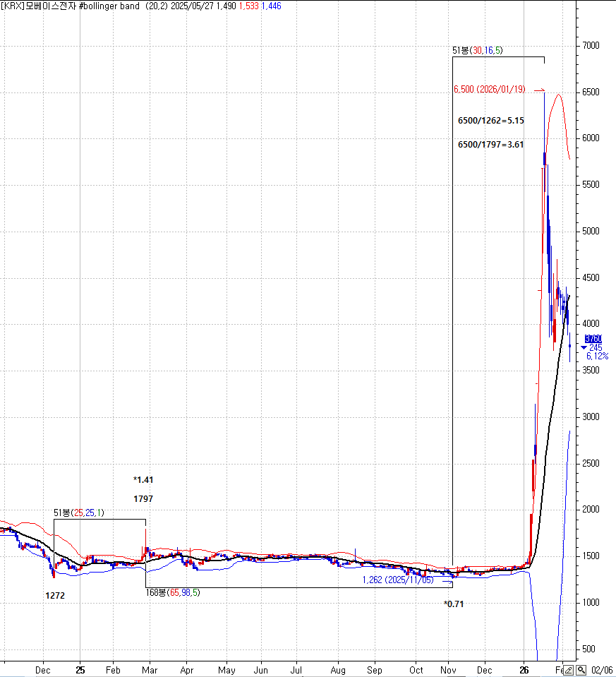Click the red arrow at the 6,500 peak

pyautogui.click(x=539, y=90)
